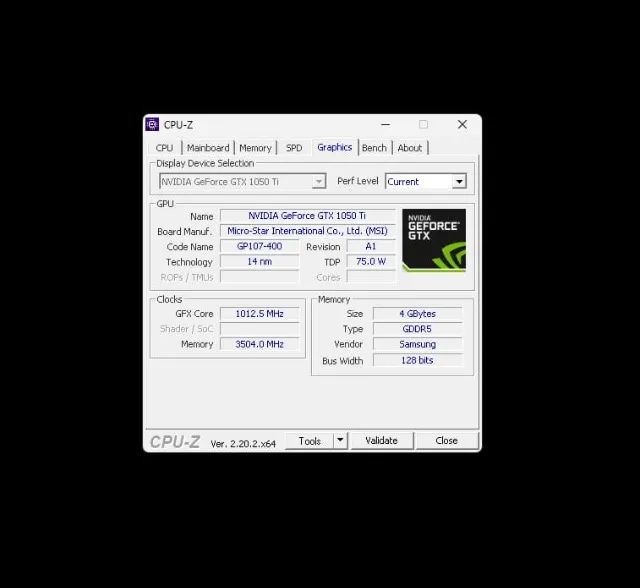This screenshot has height=588, width=640.
Task: Click the memory Type GDDR5 value
Action: coord(418,329)
